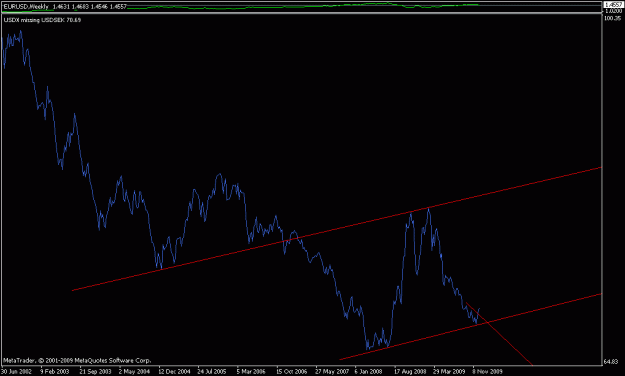Image resolution: width=625 pixels, height=376 pixels.
Task: Click the '12 Dec 2004' date label
Action: pos(174,372)
